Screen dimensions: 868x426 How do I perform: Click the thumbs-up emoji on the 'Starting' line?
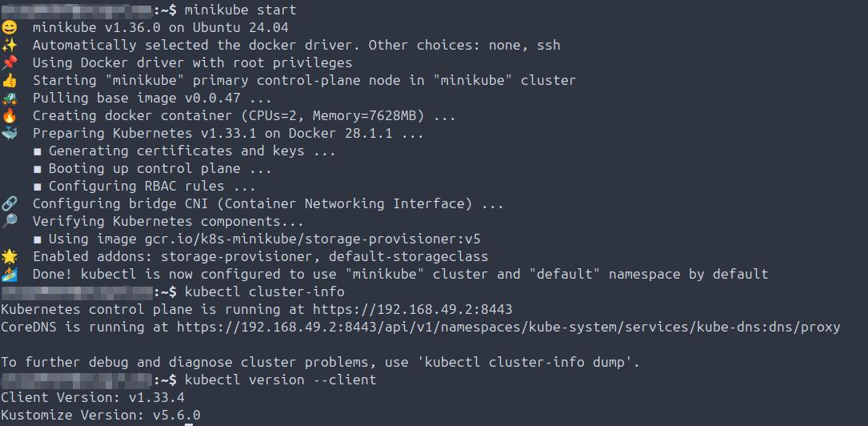click(x=9, y=81)
